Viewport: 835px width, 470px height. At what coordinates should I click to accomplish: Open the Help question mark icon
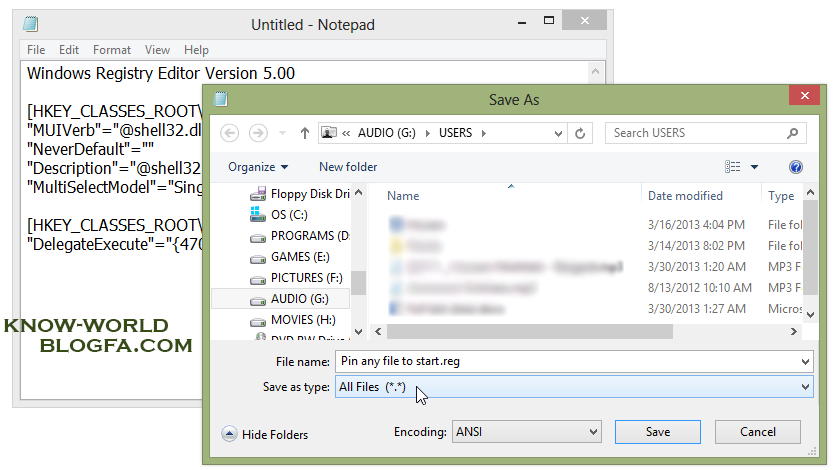[796, 167]
